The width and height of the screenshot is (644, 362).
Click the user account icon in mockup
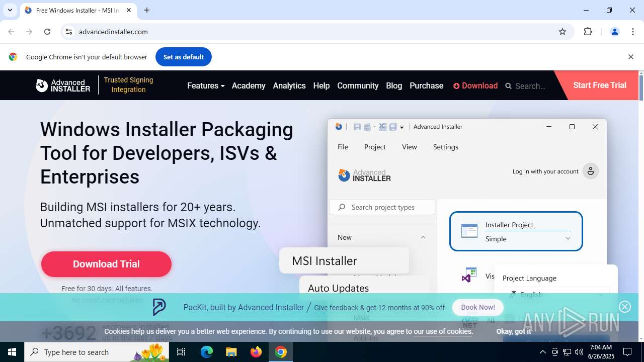[591, 171]
